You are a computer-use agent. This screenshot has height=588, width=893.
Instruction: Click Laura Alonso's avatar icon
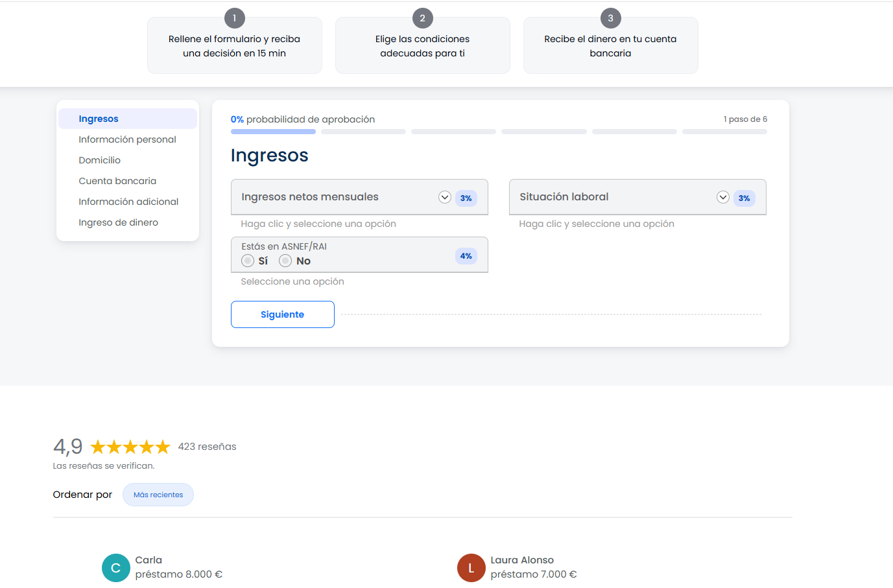[471, 568]
